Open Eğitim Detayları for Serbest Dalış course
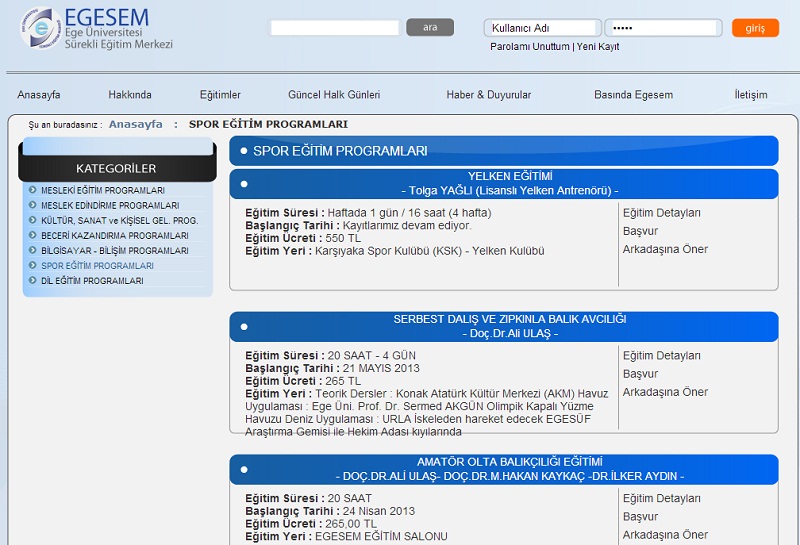Screen dimensions: 800x545 (x=662, y=356)
